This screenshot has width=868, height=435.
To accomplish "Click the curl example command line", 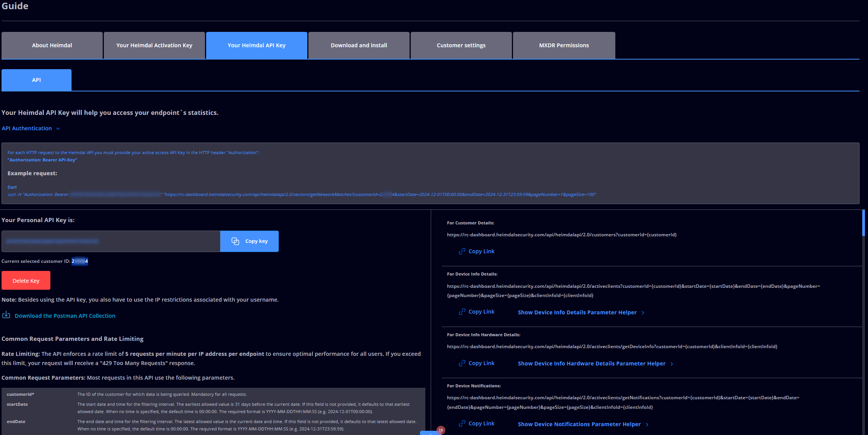I will (x=302, y=194).
